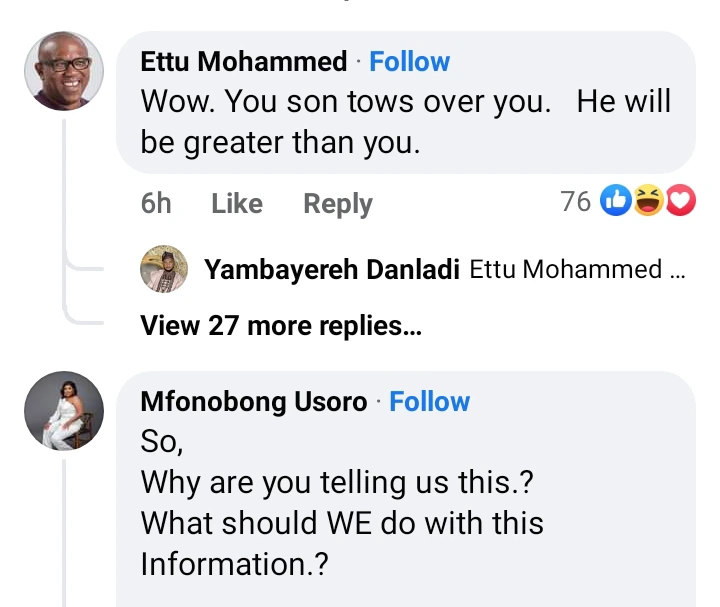Reply to Ettu Mohammed's comment
Image resolution: width=720 pixels, height=607 pixels.
337,203
